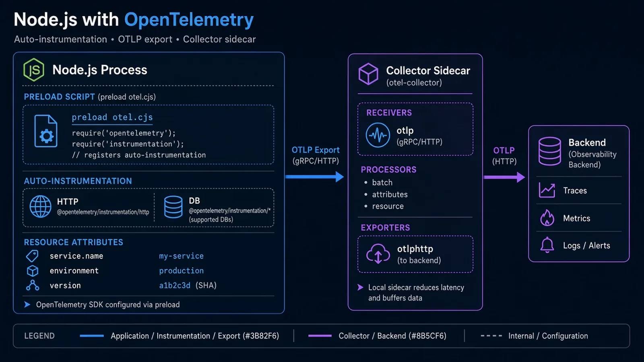
Task: Click the purple OTLP HTTP arrow
Action: pos(505,177)
